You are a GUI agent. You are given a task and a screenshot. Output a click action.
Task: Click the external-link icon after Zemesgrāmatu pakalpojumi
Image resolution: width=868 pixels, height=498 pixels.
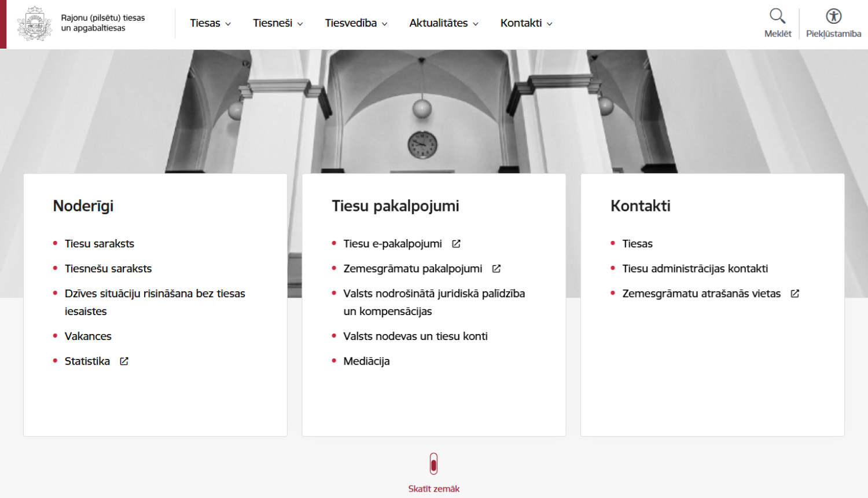point(496,268)
